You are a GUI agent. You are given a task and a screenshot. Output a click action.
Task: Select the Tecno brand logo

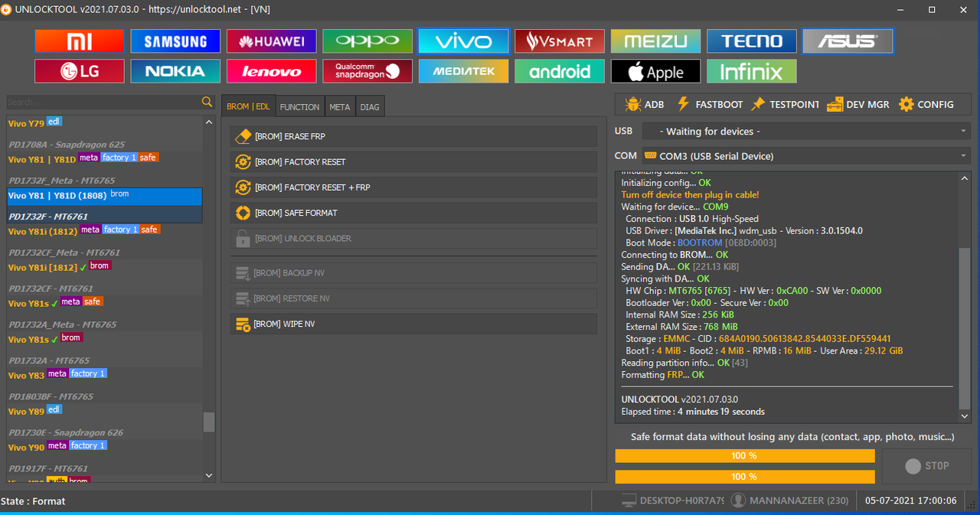pyautogui.click(x=752, y=41)
